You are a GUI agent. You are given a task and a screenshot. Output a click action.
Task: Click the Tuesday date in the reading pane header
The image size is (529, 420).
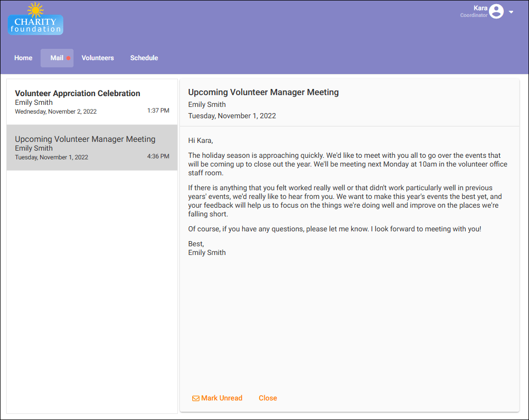click(x=232, y=116)
